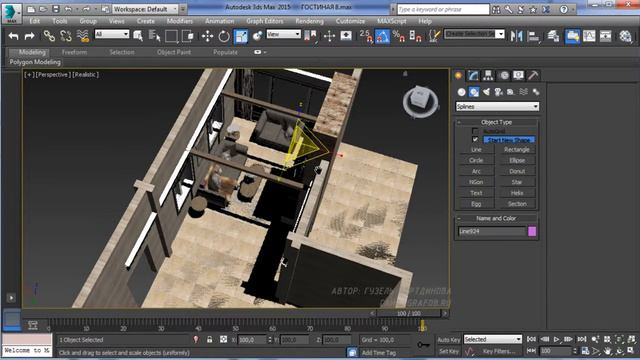The image size is (640, 360).
Task: Click the Donut spline button
Action: coord(517,171)
